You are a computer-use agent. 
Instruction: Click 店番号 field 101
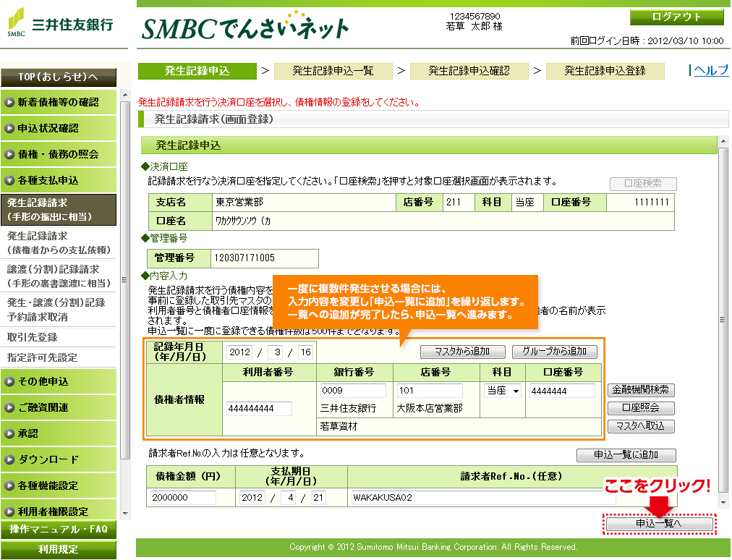(x=430, y=391)
